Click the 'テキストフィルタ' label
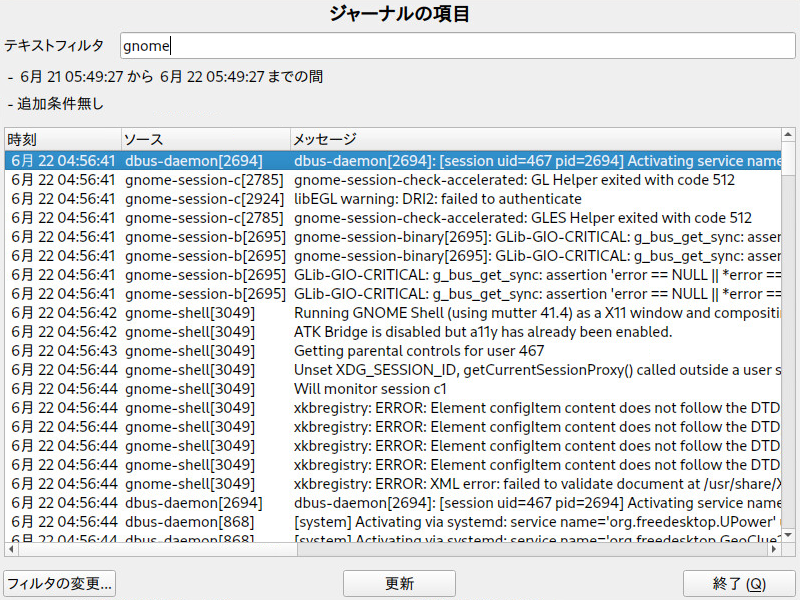Screen dimensions: 800x600 [54, 46]
